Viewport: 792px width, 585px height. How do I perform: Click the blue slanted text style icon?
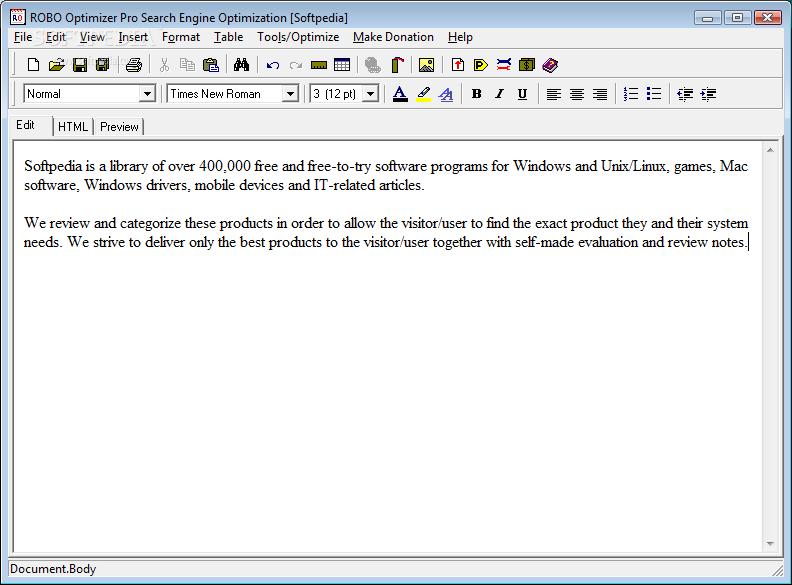tap(446, 94)
